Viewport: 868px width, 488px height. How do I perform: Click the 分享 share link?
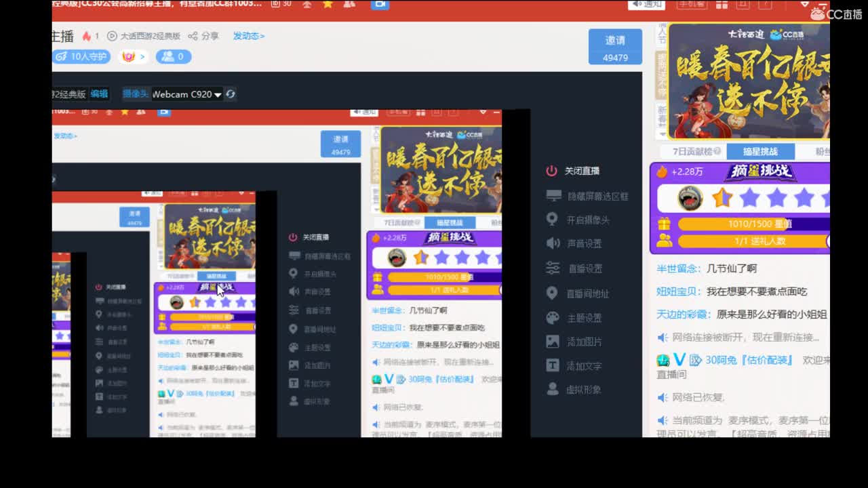(x=210, y=36)
